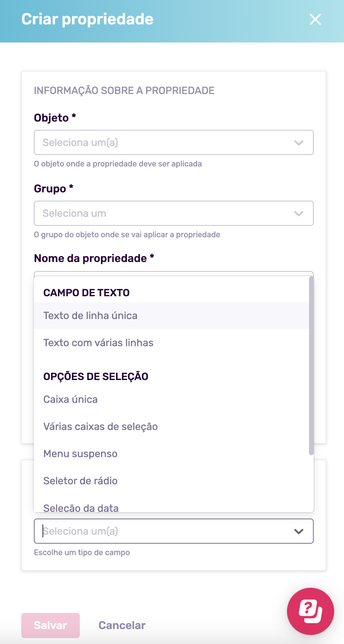Click the OPÇÕES DE SELEÇÃO section header
Screen dimensions: 344x644
point(96,376)
